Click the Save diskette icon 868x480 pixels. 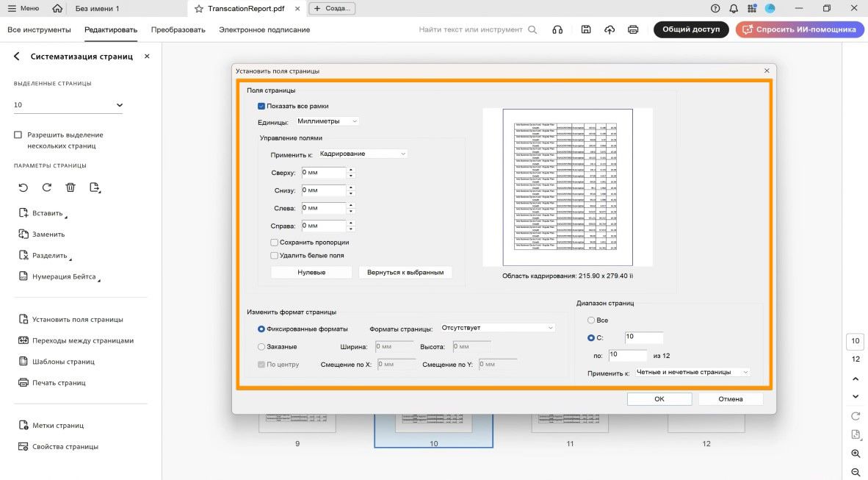pyautogui.click(x=586, y=29)
